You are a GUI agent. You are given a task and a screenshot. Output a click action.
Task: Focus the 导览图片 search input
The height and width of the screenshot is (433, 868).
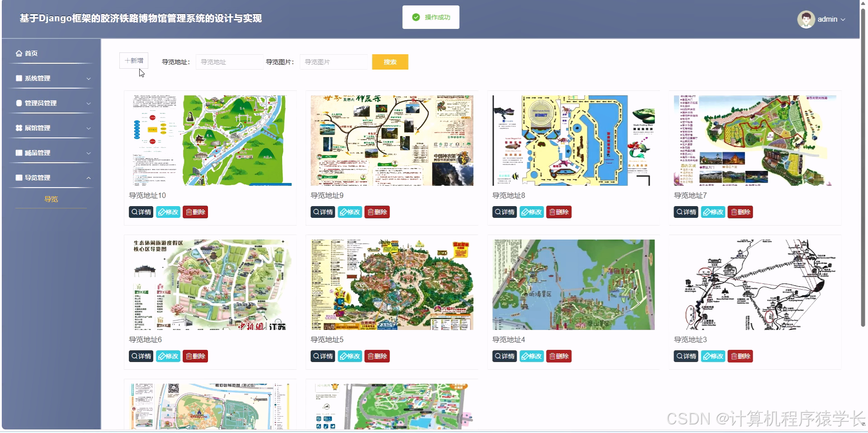pyautogui.click(x=333, y=62)
